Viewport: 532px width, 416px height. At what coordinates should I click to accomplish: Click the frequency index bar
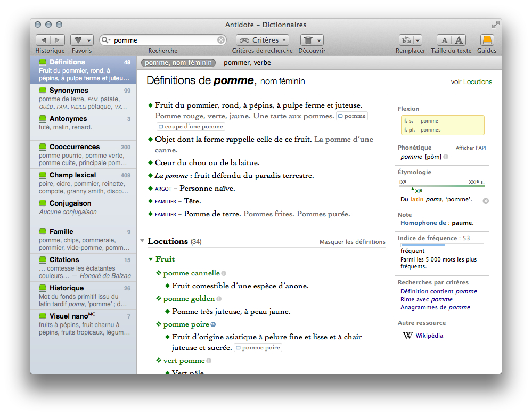pyautogui.click(x=442, y=245)
